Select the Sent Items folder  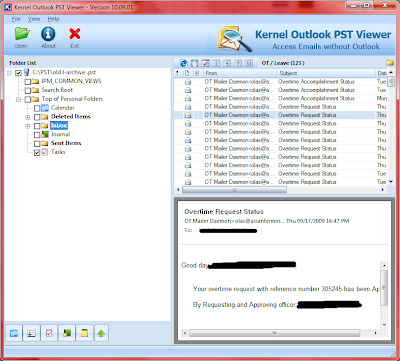click(66, 143)
